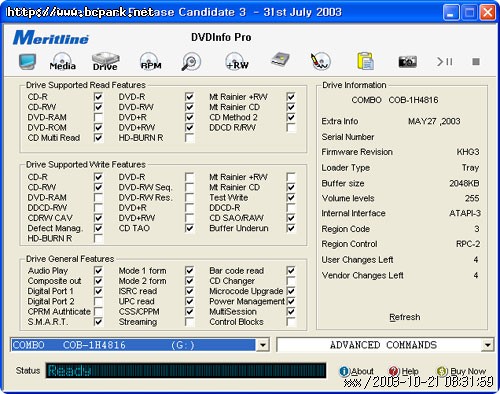Click the play/pause toolbar control
This screenshot has height=394, width=500.
tap(445, 62)
